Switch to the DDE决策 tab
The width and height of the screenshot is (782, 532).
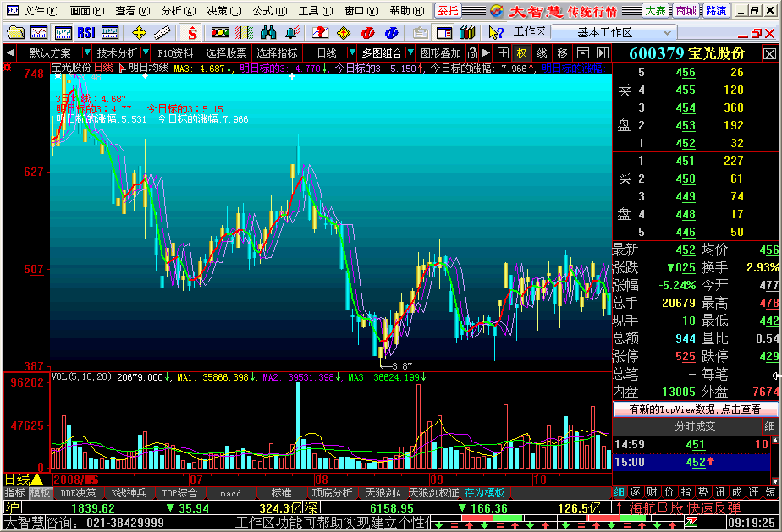[x=78, y=493]
